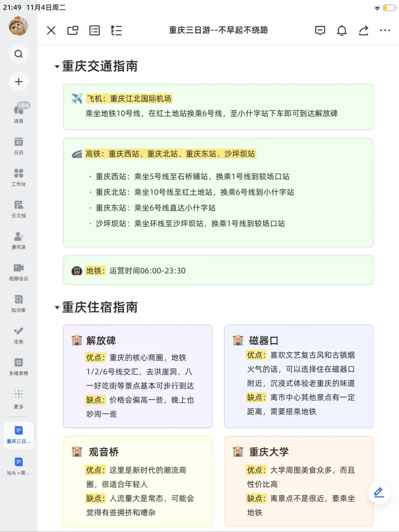The height and width of the screenshot is (532, 399).
Task: Click the 地铁 operating hours text
Action: point(147,271)
